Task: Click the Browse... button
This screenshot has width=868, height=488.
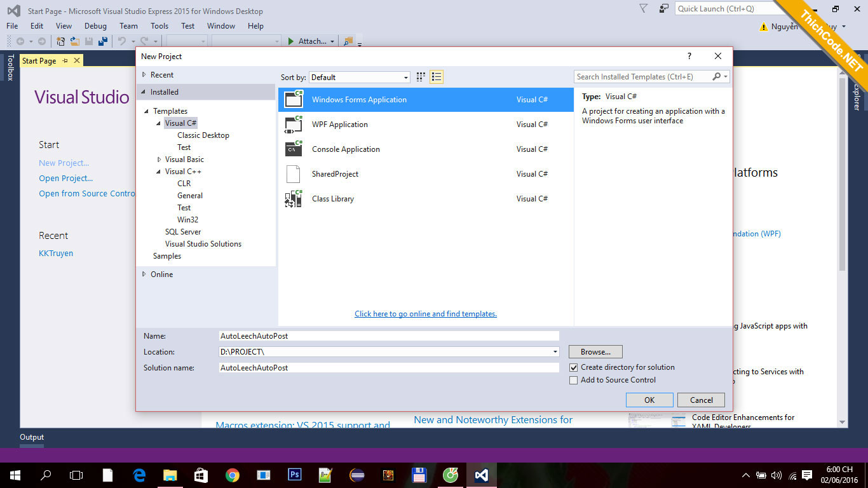Action: [595, 351]
